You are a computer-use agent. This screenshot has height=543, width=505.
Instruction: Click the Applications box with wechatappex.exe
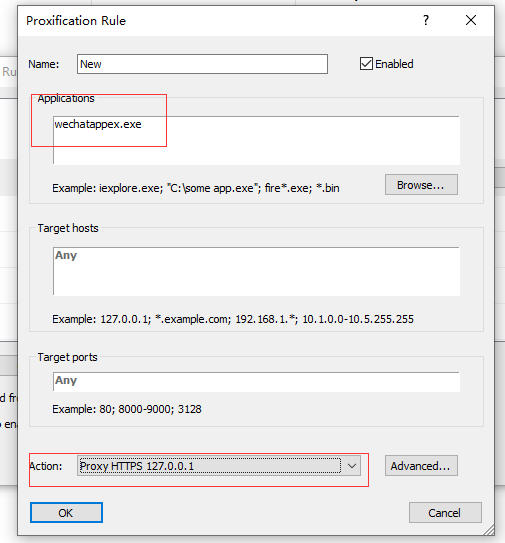click(256, 140)
